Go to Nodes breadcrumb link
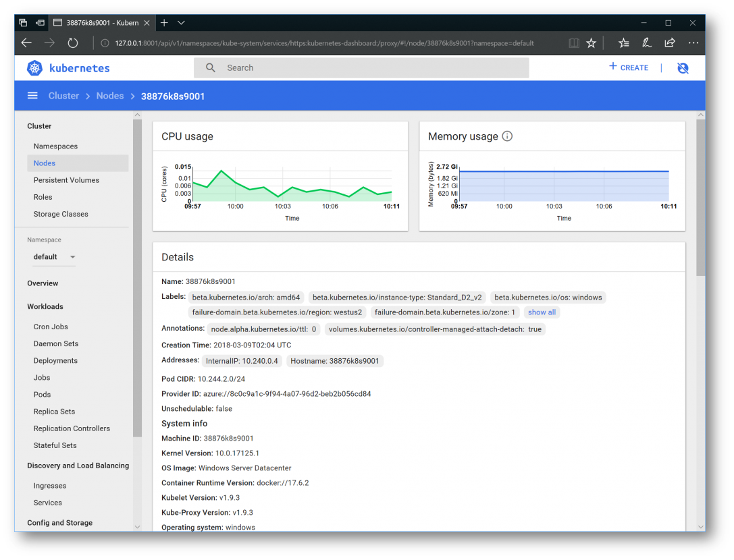Screen dimensions: 734x560 110,96
